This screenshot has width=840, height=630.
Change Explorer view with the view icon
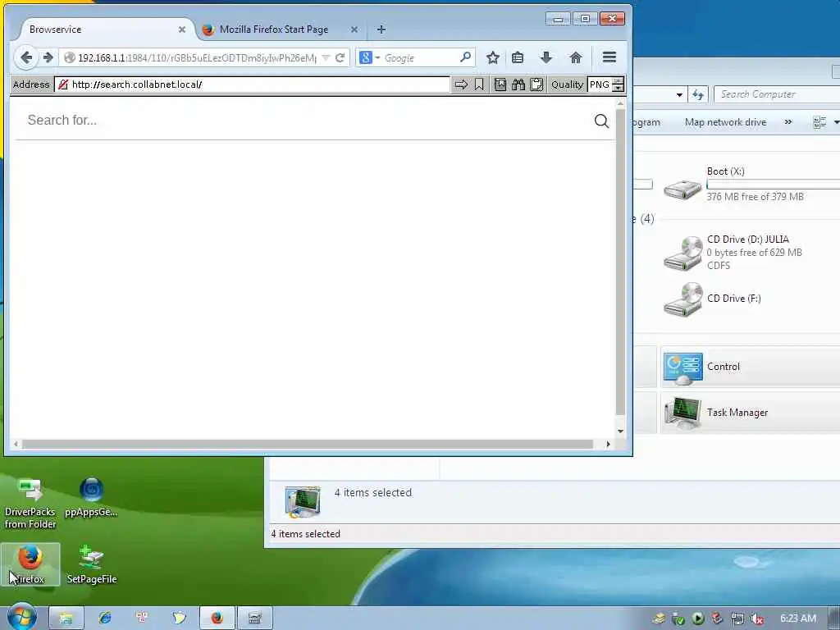pos(819,122)
